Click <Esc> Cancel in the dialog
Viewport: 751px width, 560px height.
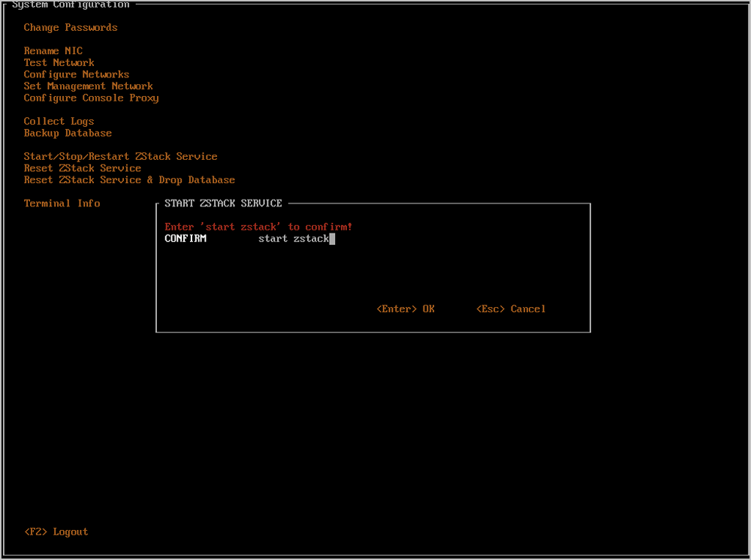[511, 309]
